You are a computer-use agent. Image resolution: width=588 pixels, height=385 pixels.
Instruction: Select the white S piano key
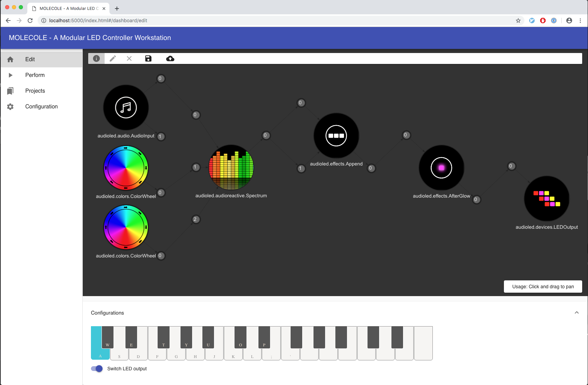pos(119,354)
